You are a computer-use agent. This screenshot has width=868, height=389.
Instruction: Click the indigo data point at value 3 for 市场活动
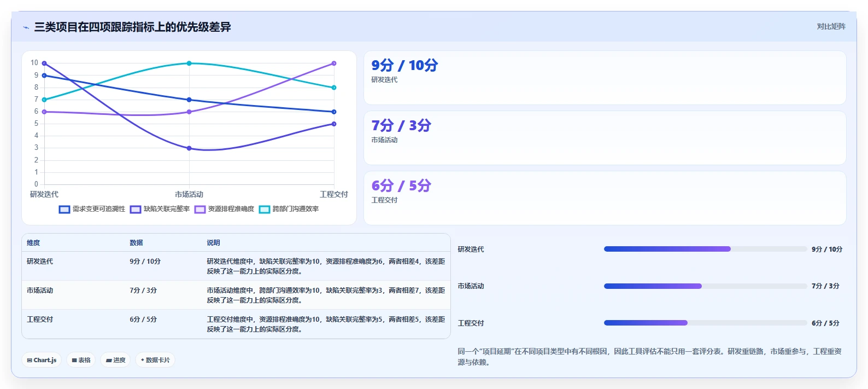click(189, 148)
